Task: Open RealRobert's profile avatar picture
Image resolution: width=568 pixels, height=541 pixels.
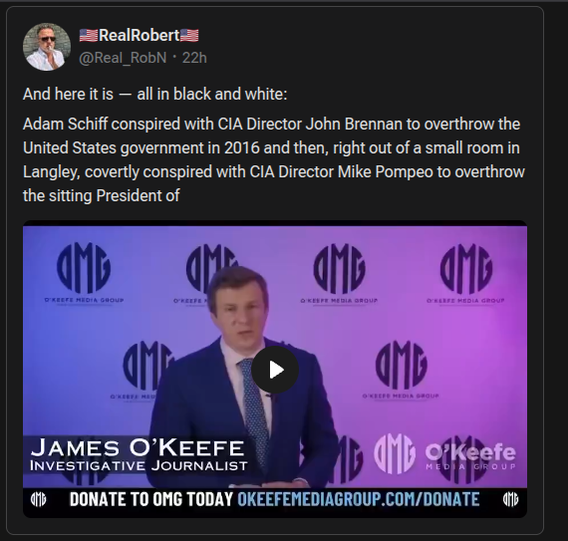Action: (47, 47)
